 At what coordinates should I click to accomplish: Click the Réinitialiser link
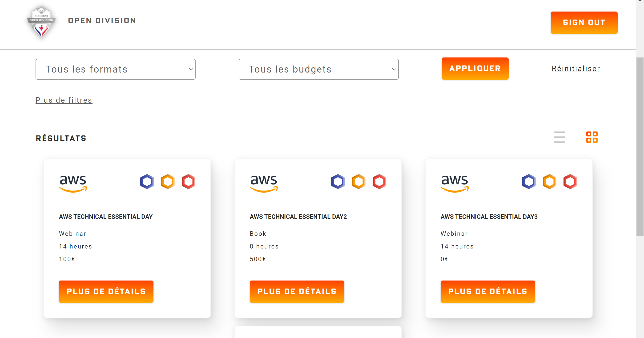576,69
